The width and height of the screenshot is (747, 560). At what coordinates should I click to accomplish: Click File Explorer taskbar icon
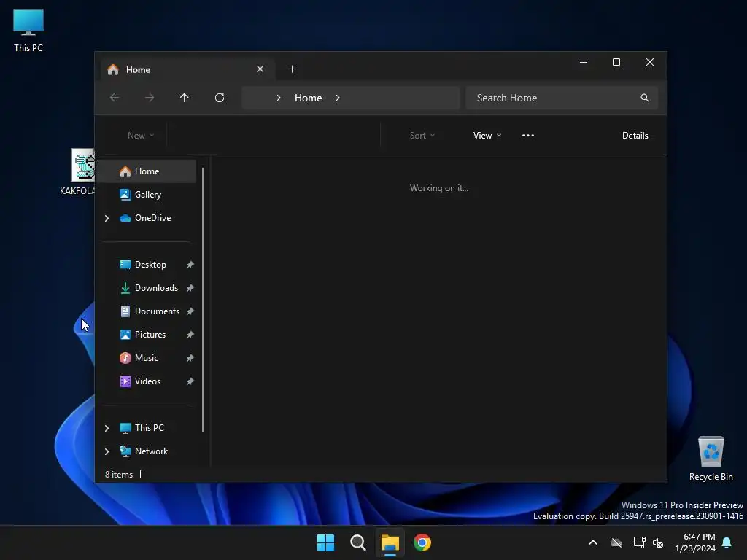(x=390, y=542)
